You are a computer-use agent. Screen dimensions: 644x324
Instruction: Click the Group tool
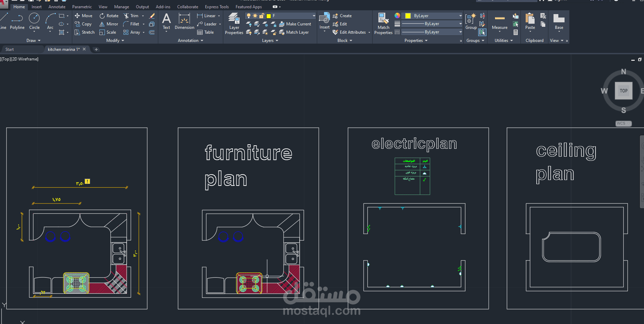coord(471,21)
